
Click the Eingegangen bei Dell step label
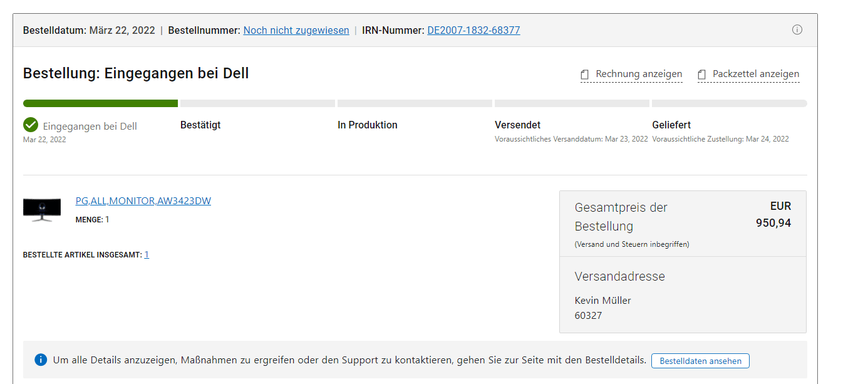90,126
